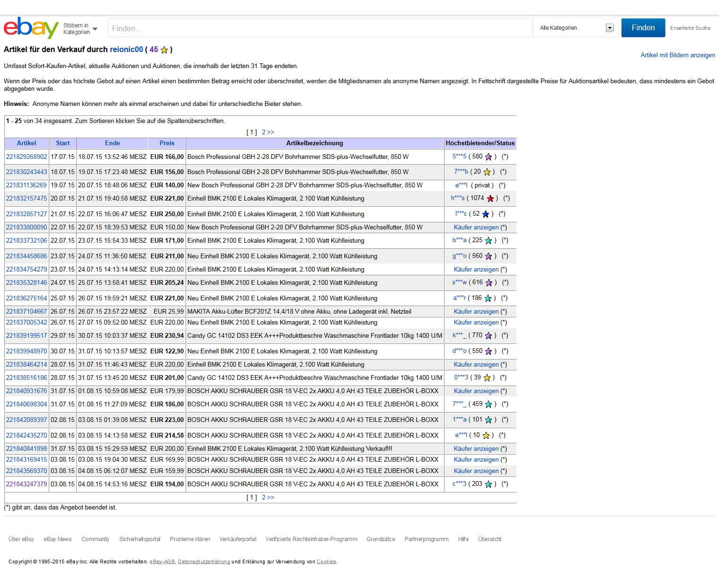Open the Erweiterte Suche link

point(690,28)
